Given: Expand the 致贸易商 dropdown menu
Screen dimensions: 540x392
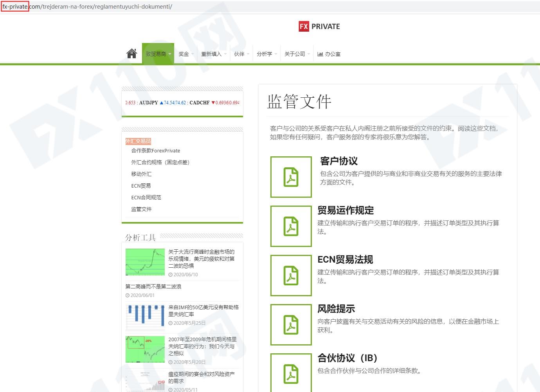Looking at the screenshot, I should pyautogui.click(x=158, y=54).
